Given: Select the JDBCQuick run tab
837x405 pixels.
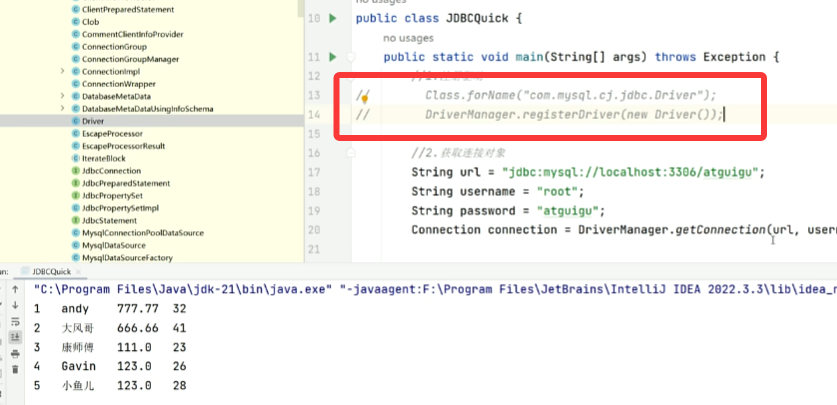Looking at the screenshot, I should pyautogui.click(x=51, y=272).
